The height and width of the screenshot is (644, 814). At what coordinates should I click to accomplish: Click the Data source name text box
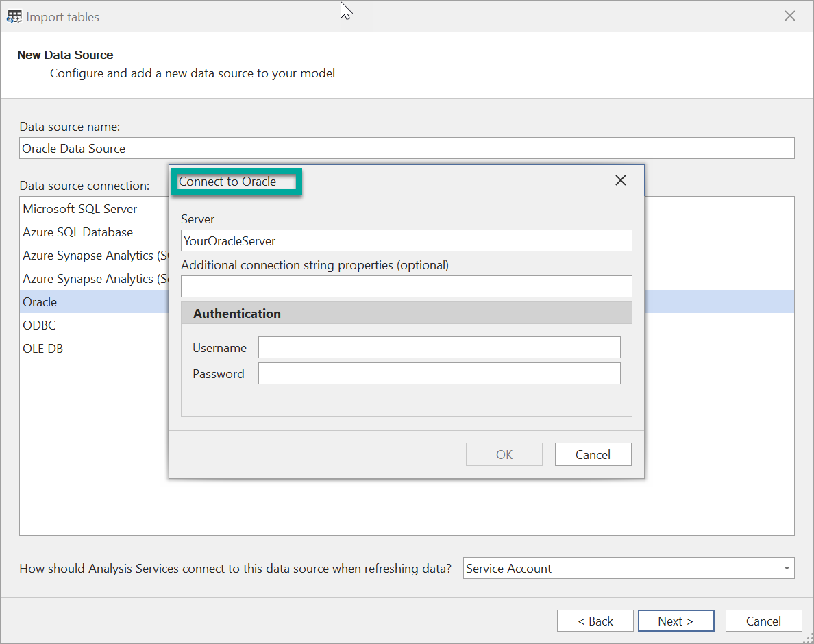407,148
